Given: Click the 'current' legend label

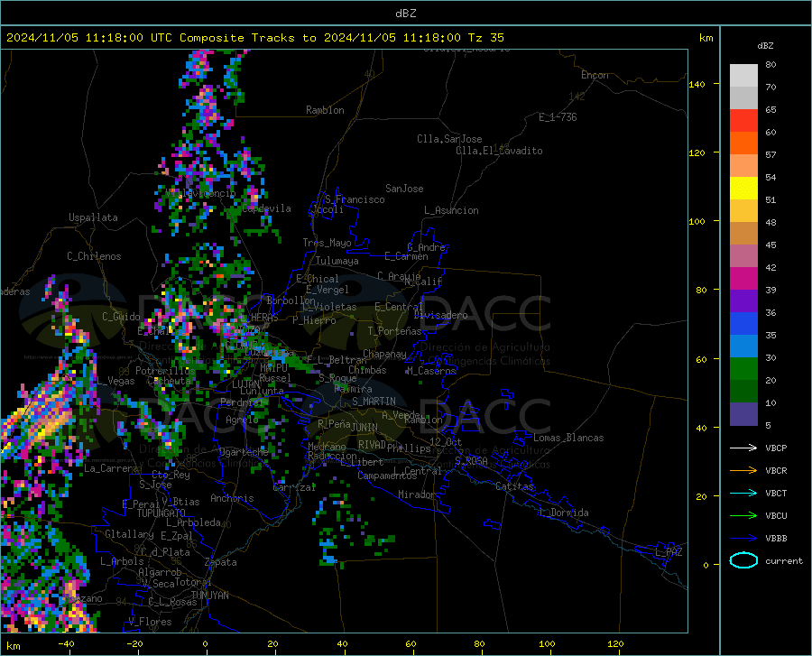Looking at the screenshot, I should pyautogui.click(x=784, y=560).
